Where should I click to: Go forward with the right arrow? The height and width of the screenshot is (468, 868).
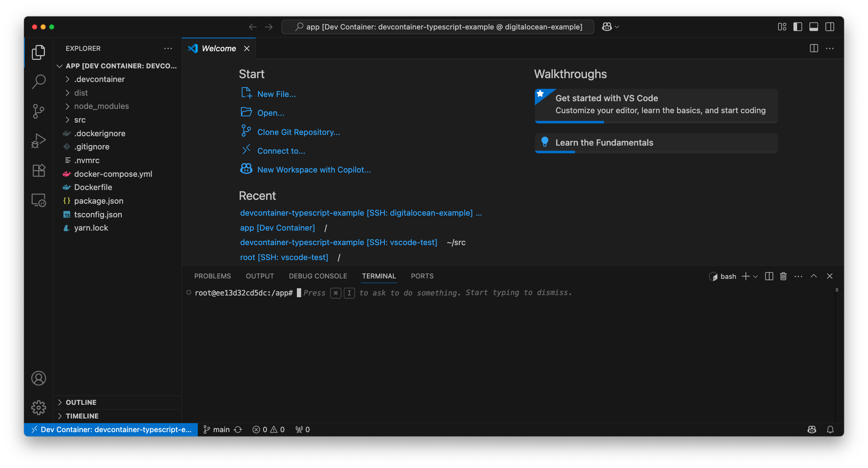click(x=269, y=27)
